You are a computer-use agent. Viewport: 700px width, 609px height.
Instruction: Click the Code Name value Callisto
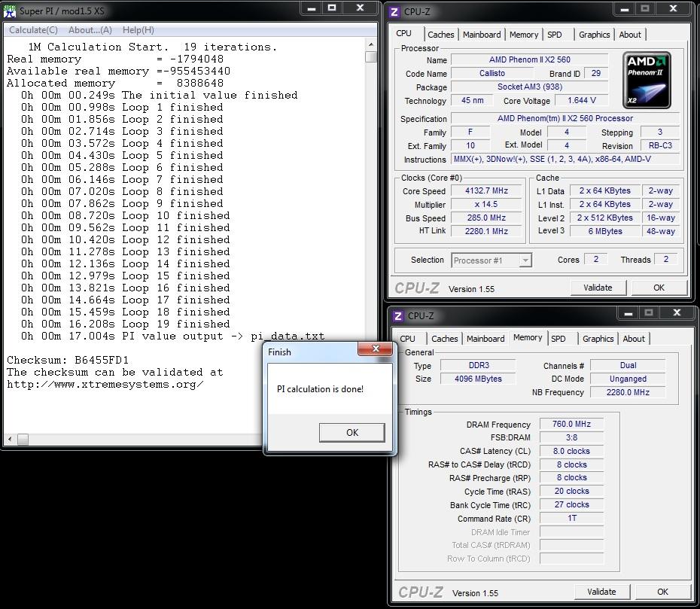(x=492, y=73)
